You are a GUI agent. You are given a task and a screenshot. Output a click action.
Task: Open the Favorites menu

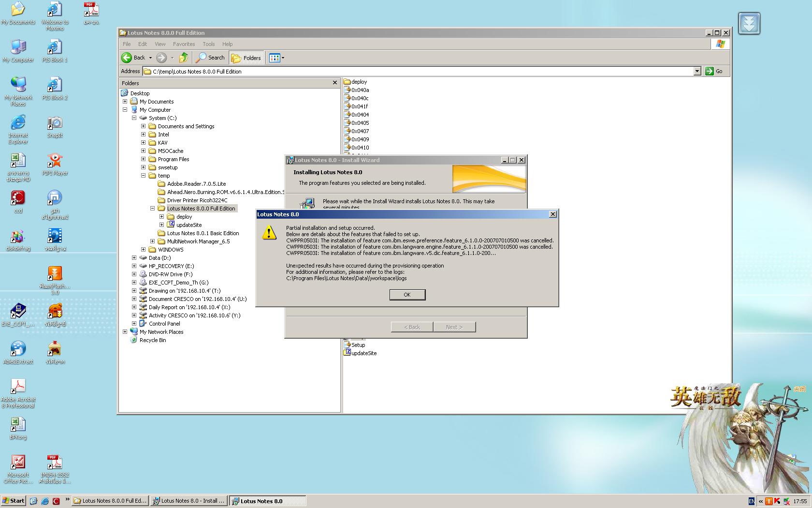184,44
